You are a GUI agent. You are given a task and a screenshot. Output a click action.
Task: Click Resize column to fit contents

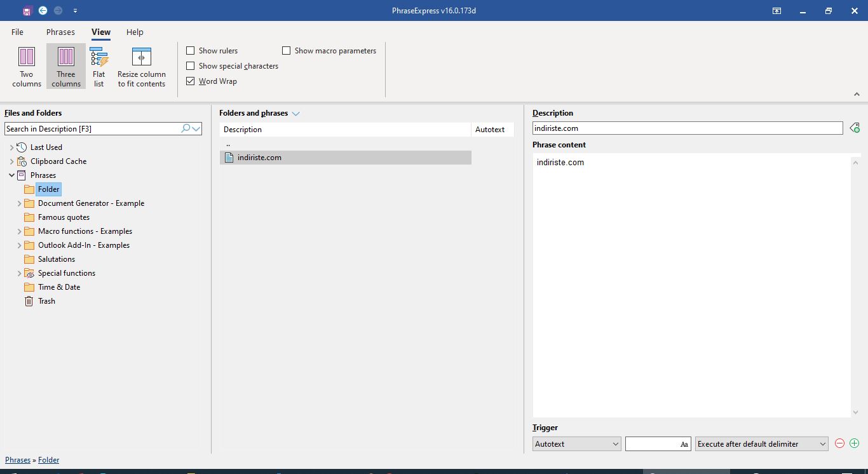point(142,67)
